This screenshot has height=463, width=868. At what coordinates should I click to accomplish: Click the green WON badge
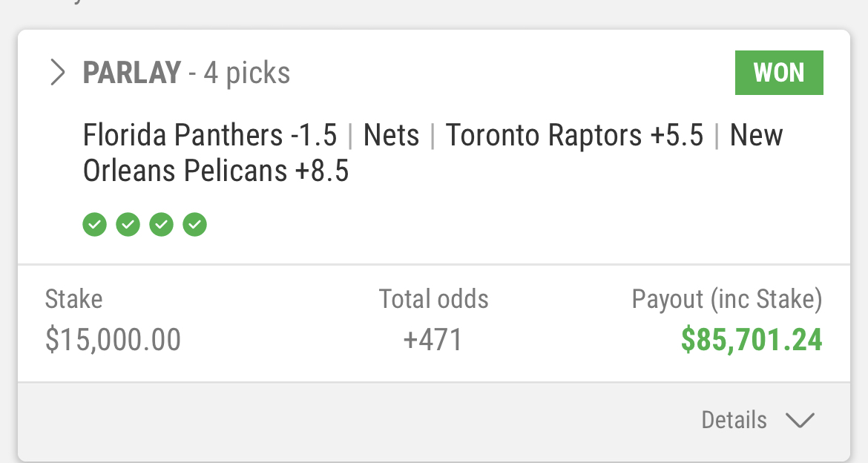779,73
